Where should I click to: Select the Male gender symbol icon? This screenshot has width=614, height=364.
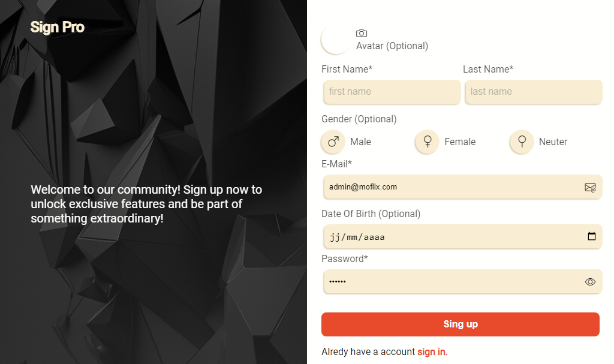pyautogui.click(x=333, y=142)
